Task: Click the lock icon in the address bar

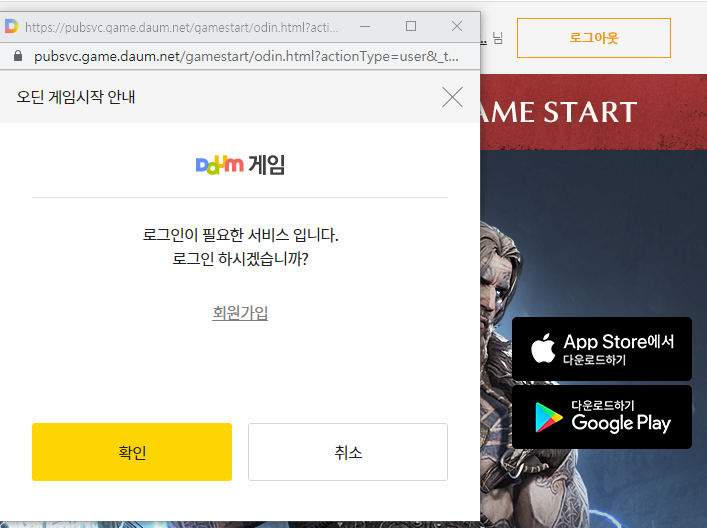Action: point(18,56)
